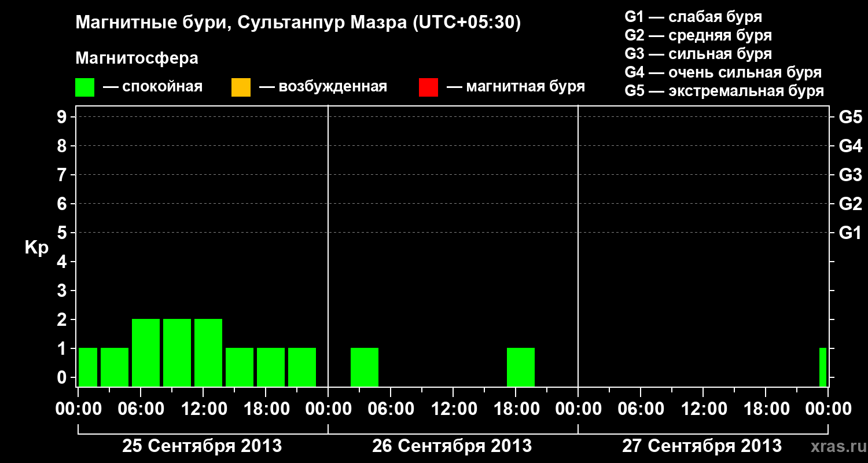Image resolution: width=868 pixels, height=463 pixels.
Task: Click the 'G3' label on right axis
Action: 851,175
